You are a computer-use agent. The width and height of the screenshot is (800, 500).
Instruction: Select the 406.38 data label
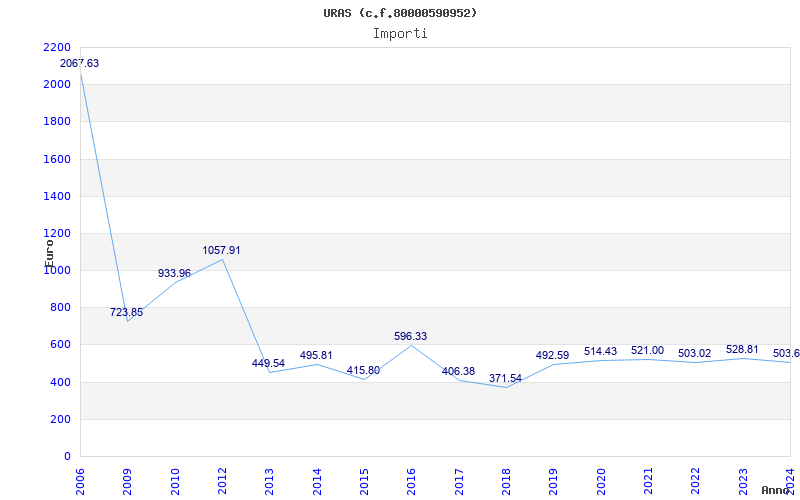458,371
